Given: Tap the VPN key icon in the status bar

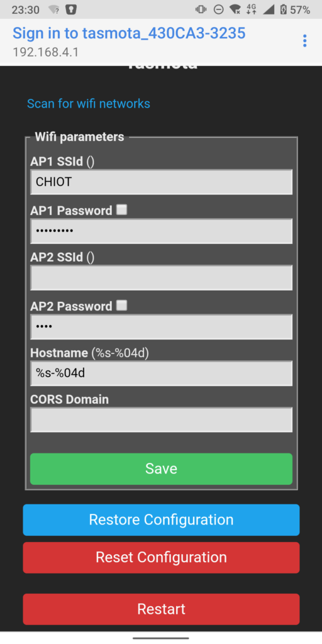Looking at the screenshot, I should pos(71,9).
